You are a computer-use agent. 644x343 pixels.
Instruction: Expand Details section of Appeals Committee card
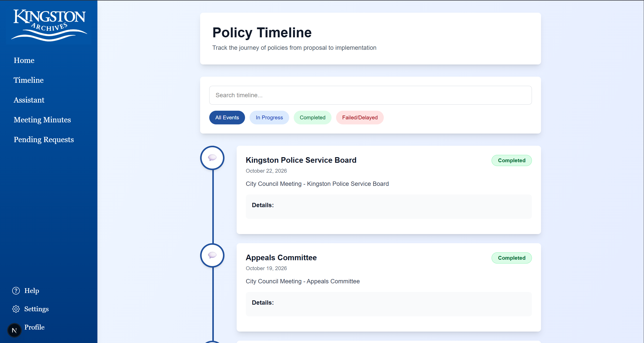pyautogui.click(x=263, y=303)
